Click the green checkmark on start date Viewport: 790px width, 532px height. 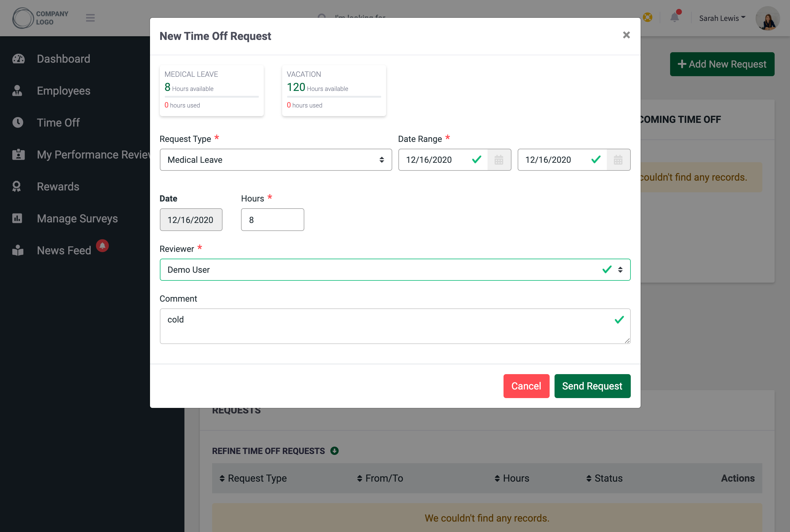click(x=475, y=159)
